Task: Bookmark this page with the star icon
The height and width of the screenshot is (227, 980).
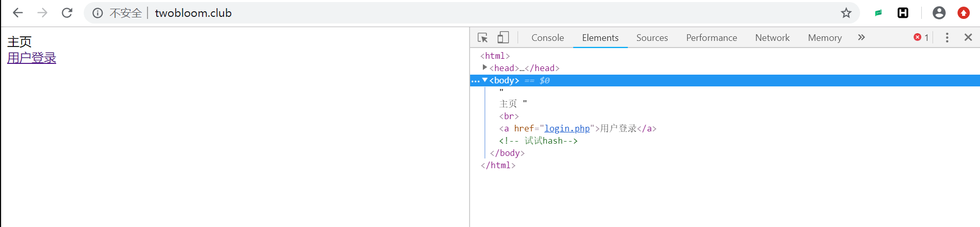Action: 846,13
